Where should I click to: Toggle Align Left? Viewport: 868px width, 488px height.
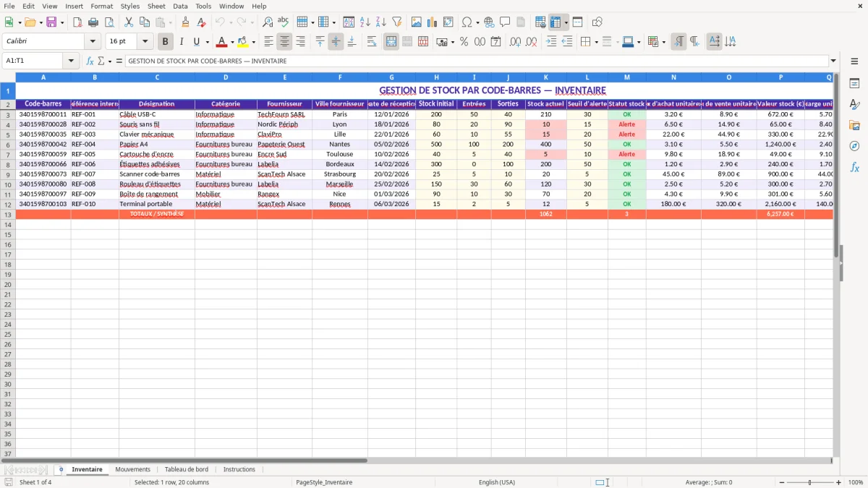coord(268,42)
